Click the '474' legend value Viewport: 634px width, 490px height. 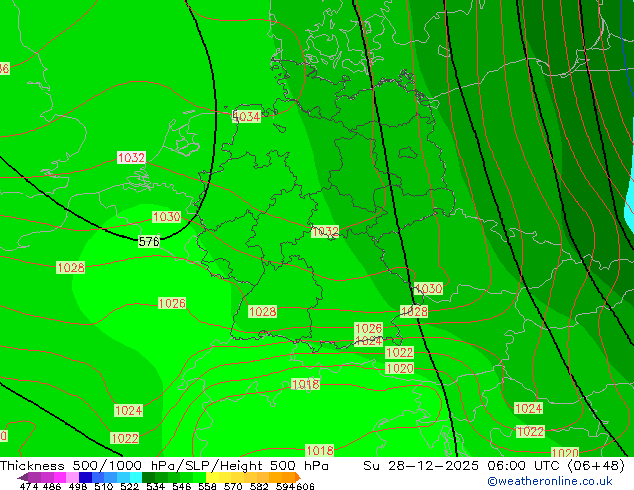(x=28, y=486)
